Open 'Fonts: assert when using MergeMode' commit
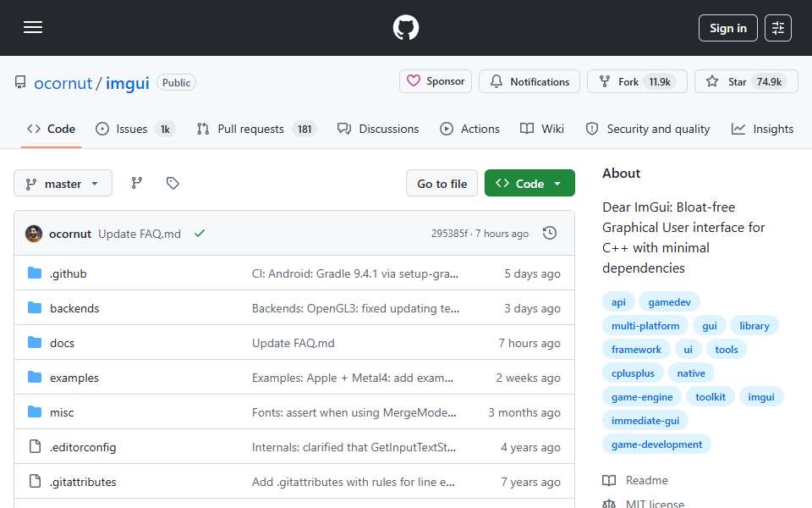Screen dimensions: 812x508 coord(354,412)
